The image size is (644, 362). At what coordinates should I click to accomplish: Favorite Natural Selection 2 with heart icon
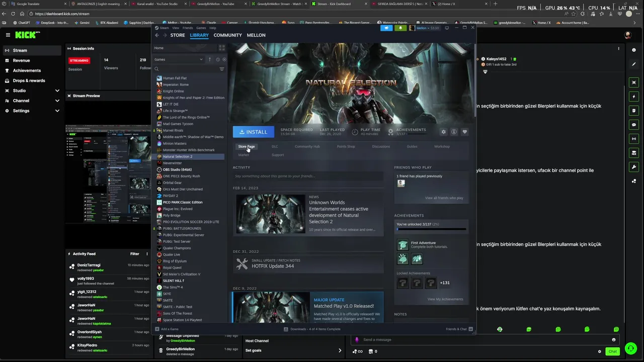pyautogui.click(x=464, y=132)
